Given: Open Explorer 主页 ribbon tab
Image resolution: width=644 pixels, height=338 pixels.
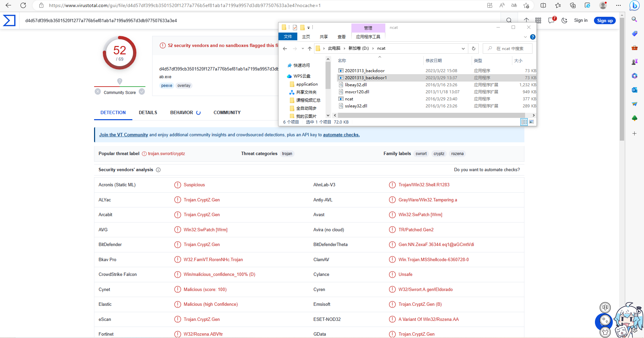Looking at the screenshot, I should click(306, 37).
